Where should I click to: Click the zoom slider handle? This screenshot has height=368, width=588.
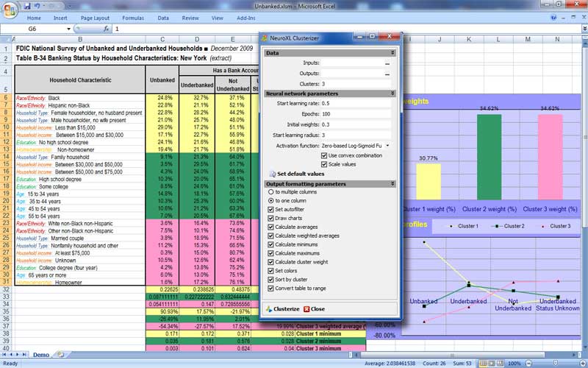pyautogui.click(x=556, y=364)
